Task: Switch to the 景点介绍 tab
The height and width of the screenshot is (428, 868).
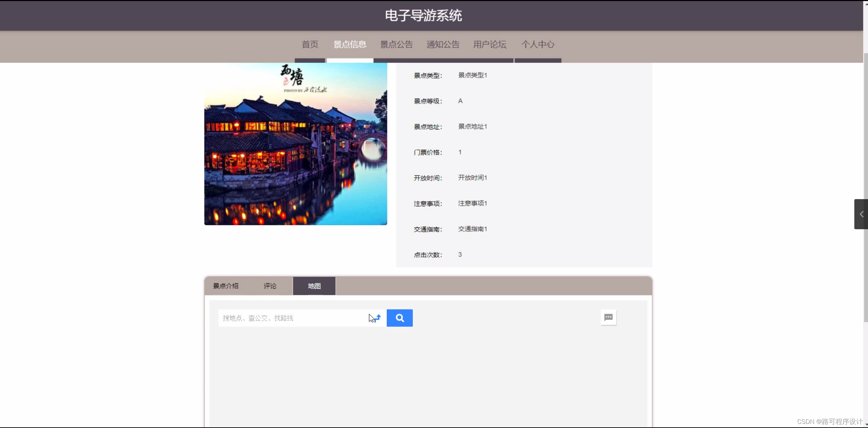Action: pos(226,286)
